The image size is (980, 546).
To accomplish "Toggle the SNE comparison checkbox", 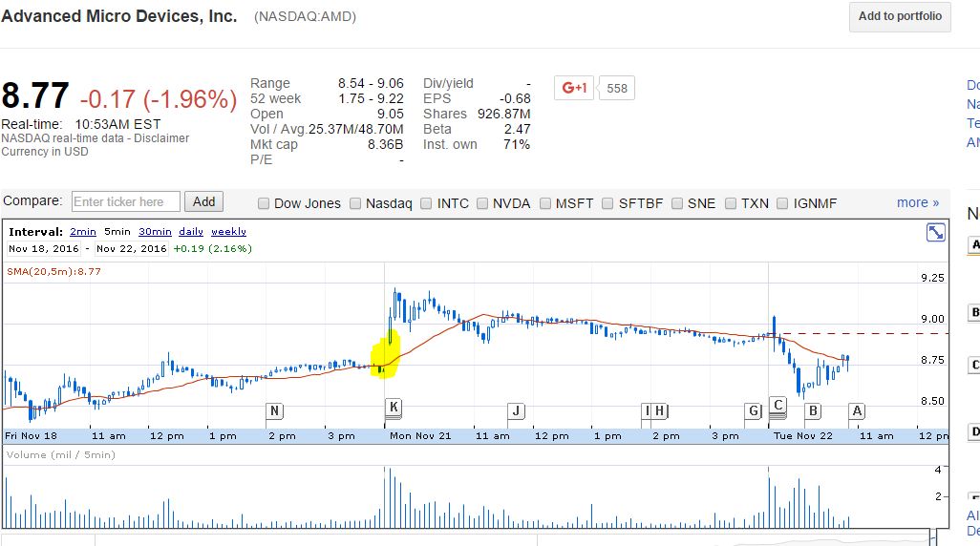I will pyautogui.click(x=677, y=203).
